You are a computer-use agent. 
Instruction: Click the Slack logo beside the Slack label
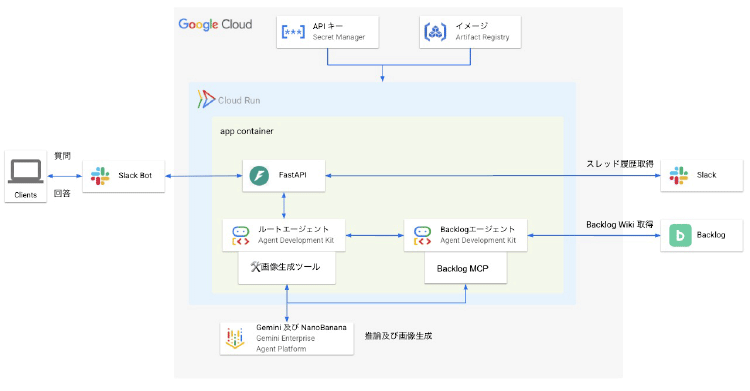click(x=679, y=175)
